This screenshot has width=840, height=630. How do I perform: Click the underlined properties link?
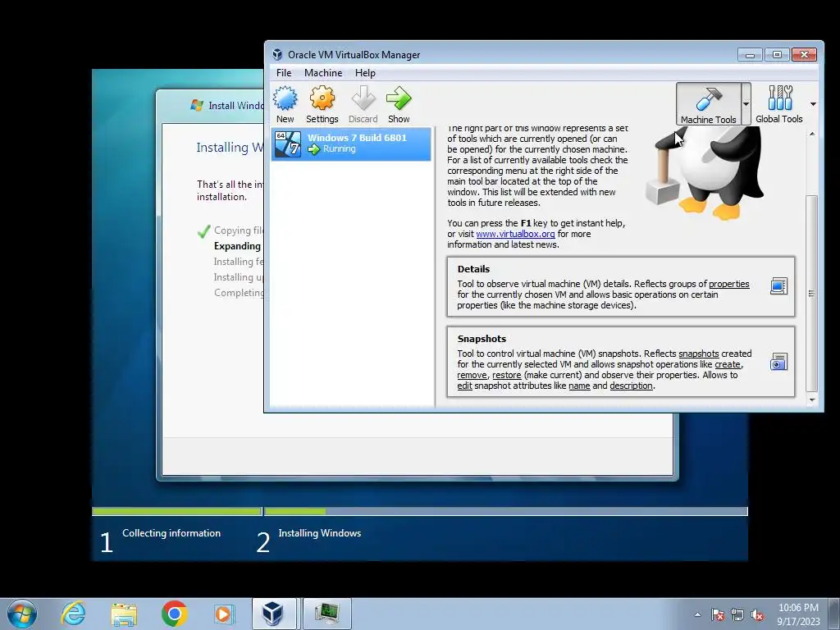pyautogui.click(x=729, y=284)
